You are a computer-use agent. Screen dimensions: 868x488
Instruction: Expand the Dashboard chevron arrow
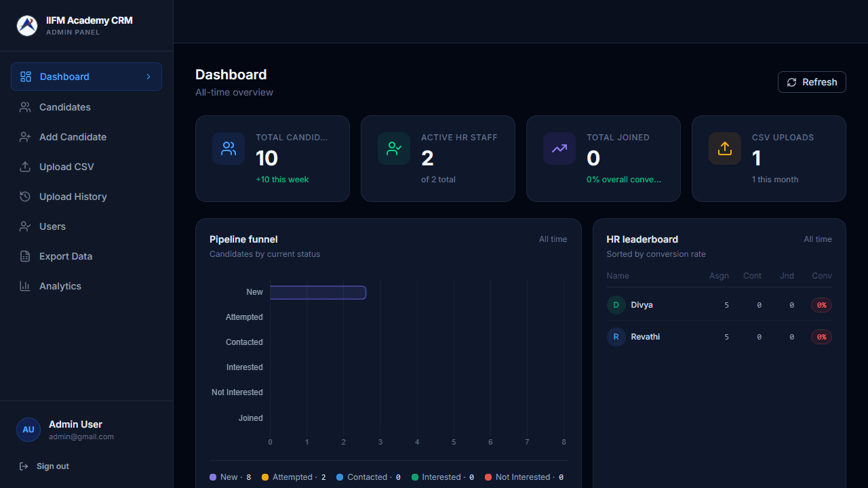149,77
